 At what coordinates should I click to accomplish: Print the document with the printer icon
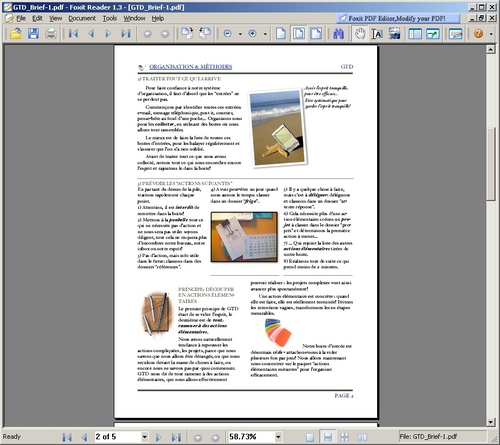(51, 34)
